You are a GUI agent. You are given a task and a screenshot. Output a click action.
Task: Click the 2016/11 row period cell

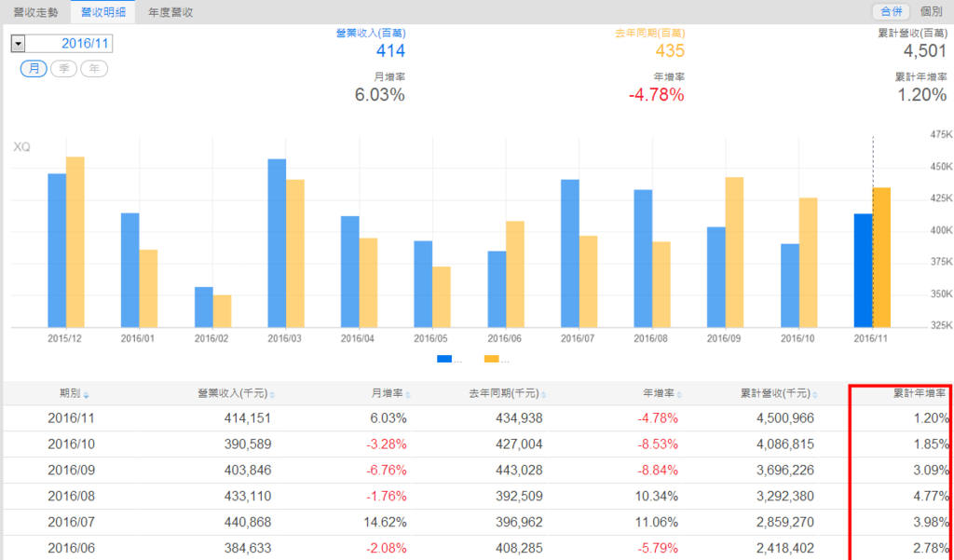[x=71, y=418]
